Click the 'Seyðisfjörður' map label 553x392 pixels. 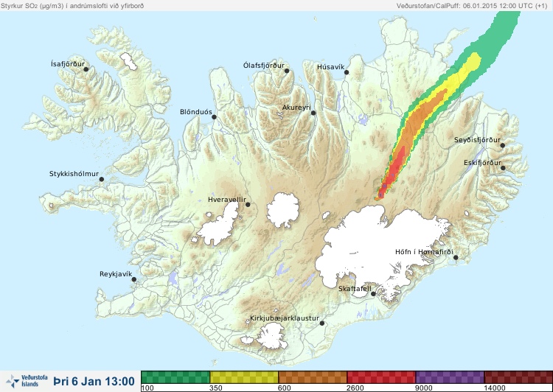477,140
